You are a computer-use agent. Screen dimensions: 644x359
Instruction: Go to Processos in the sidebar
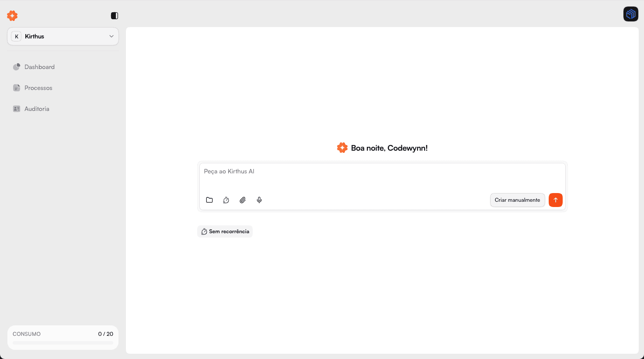[38, 88]
